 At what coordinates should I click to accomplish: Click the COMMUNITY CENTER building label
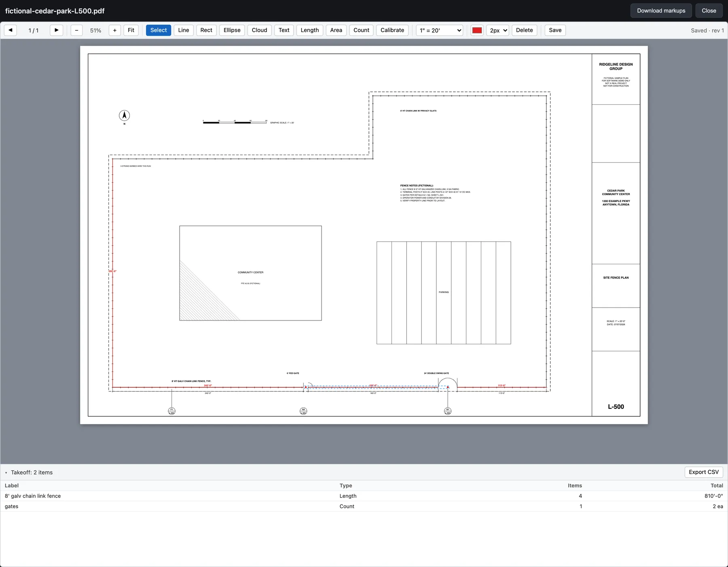point(250,272)
